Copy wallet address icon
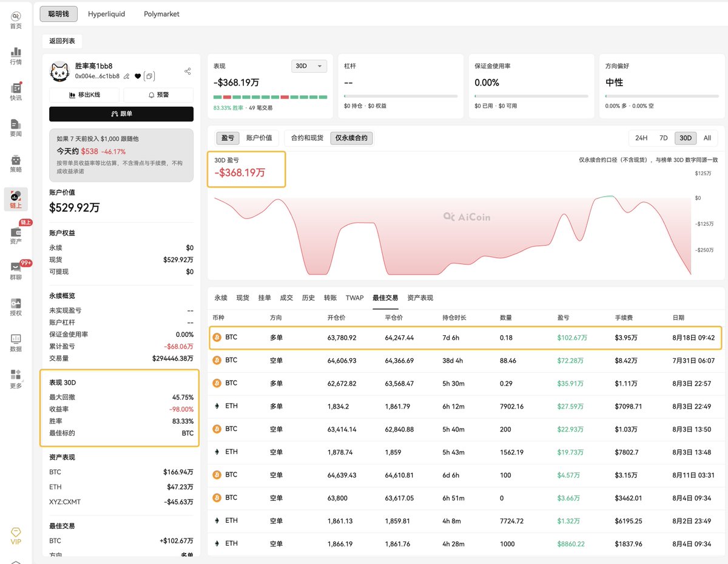Screen dimensions: 728x564 [x=149, y=76]
